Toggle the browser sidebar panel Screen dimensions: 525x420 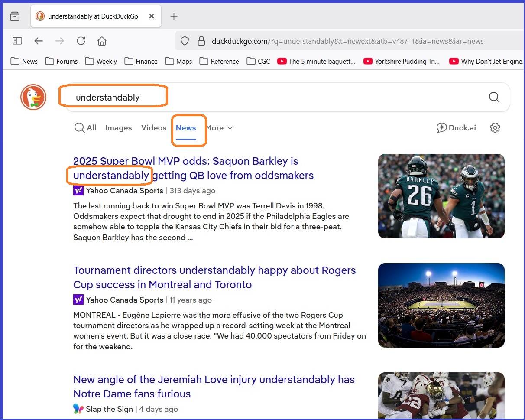(17, 41)
